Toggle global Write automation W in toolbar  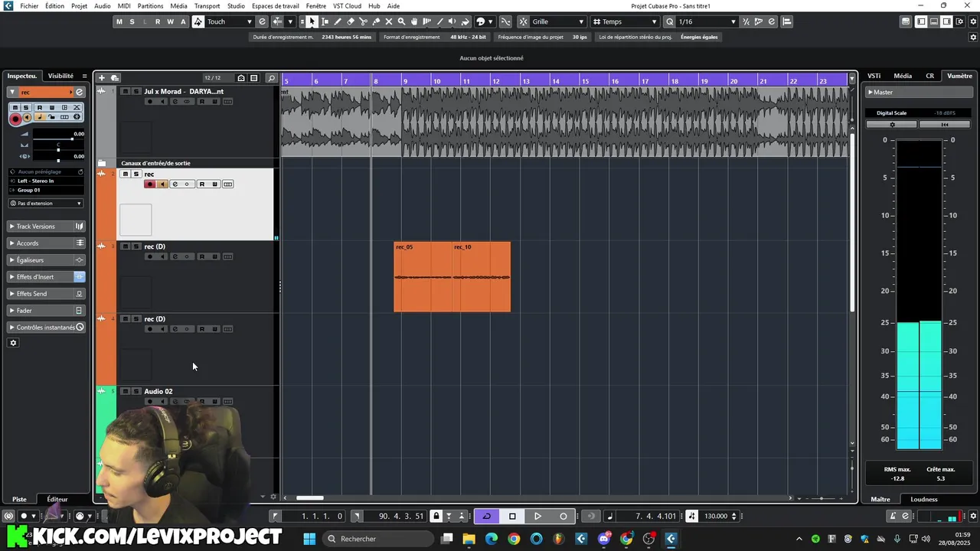point(170,21)
